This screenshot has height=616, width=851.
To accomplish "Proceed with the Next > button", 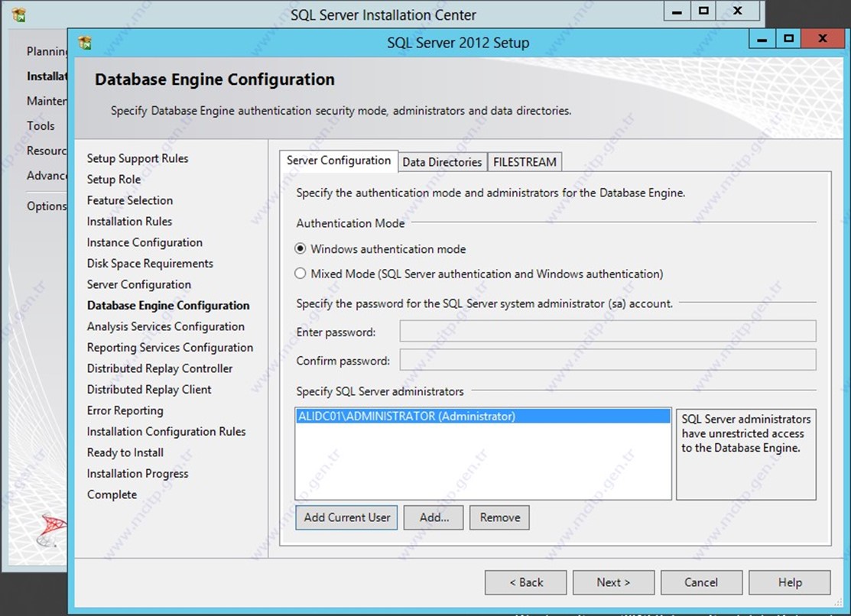I will click(613, 582).
